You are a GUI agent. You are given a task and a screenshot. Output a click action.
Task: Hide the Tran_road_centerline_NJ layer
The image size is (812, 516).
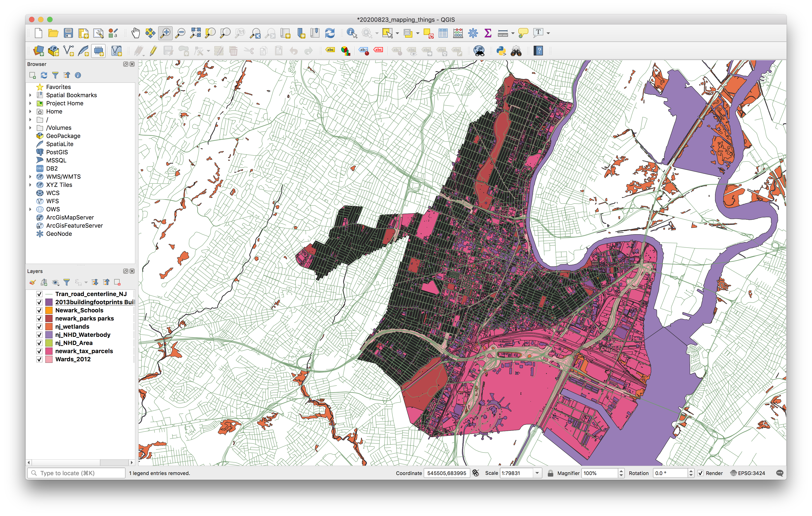39,294
